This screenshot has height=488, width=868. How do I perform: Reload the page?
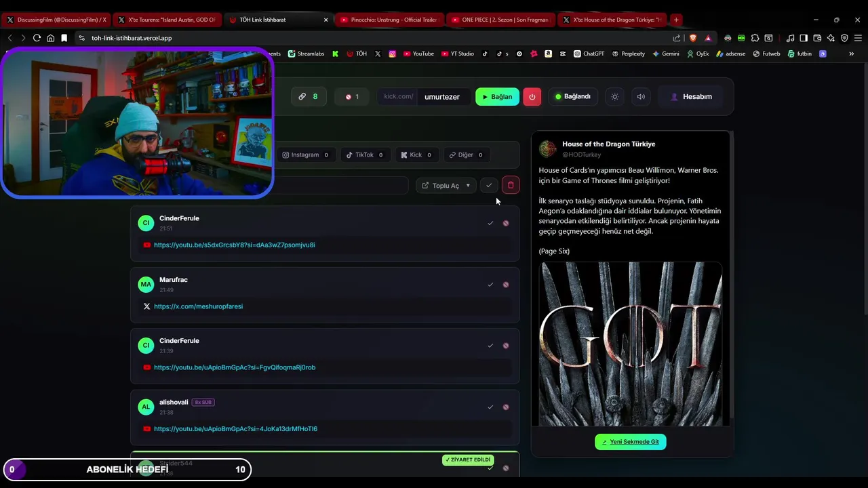tap(37, 38)
